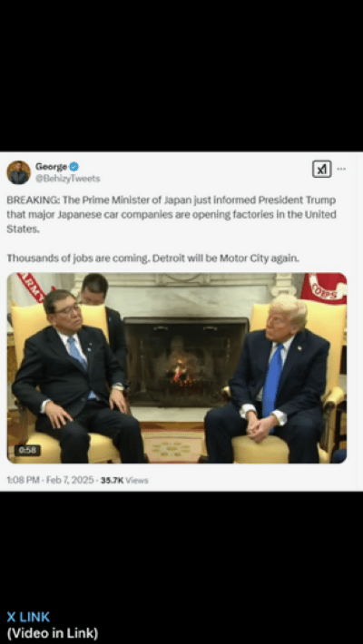Open the Grok icon on the tweet
The width and height of the screenshot is (363, 644).
(x=322, y=169)
